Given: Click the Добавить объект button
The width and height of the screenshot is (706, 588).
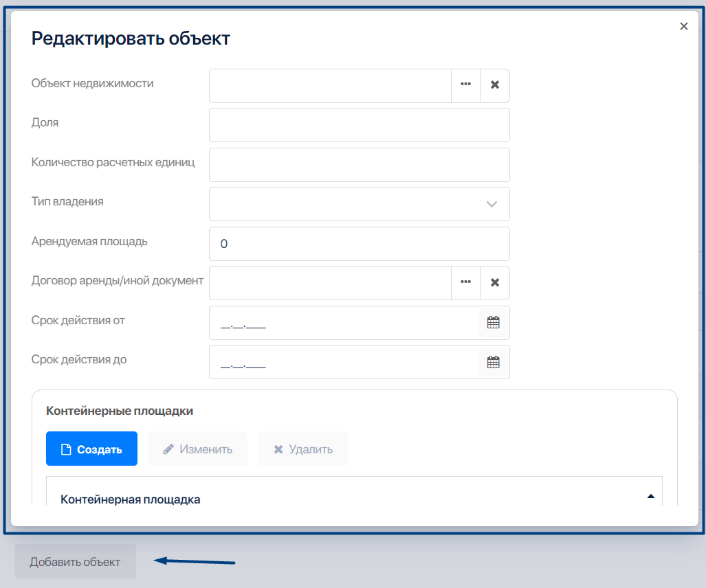Looking at the screenshot, I should (75, 562).
